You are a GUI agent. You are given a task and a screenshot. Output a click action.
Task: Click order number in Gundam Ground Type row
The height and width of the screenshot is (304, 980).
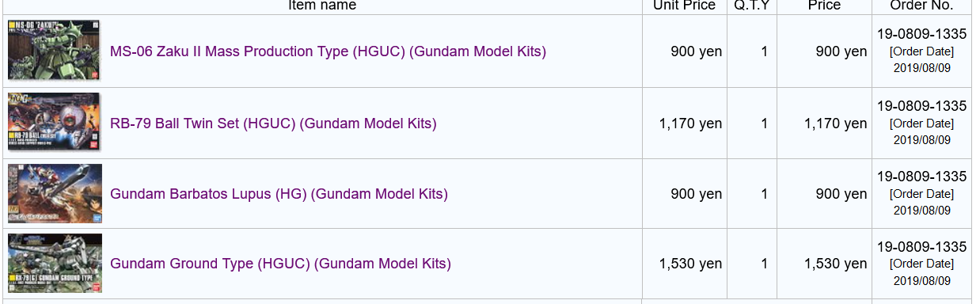921,247
